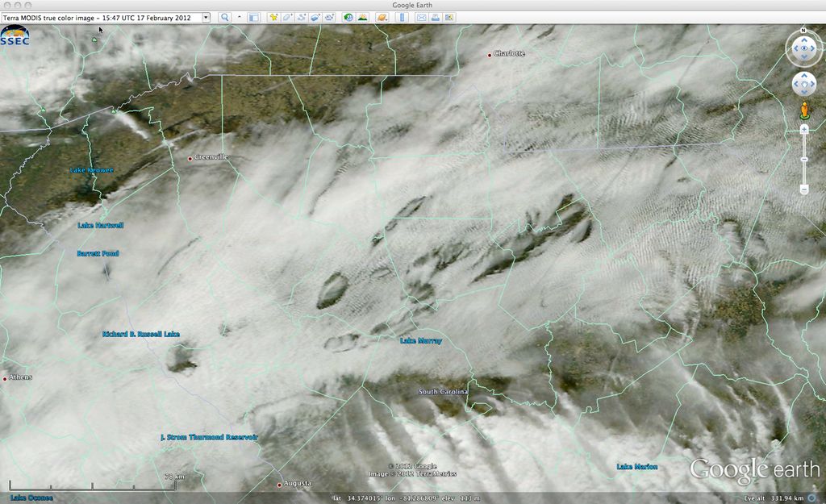The width and height of the screenshot is (826, 504).
Task: Add a placemark with the pushpin icon
Action: coord(273,18)
